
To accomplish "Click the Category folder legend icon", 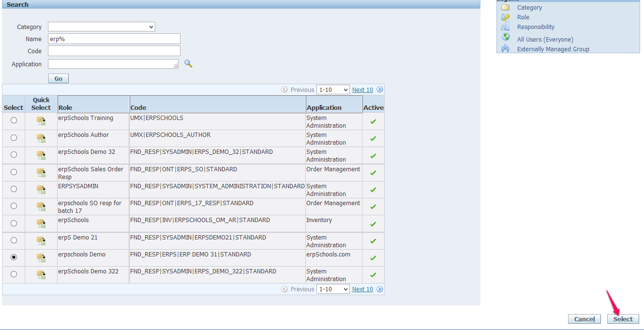I will pyautogui.click(x=505, y=7).
